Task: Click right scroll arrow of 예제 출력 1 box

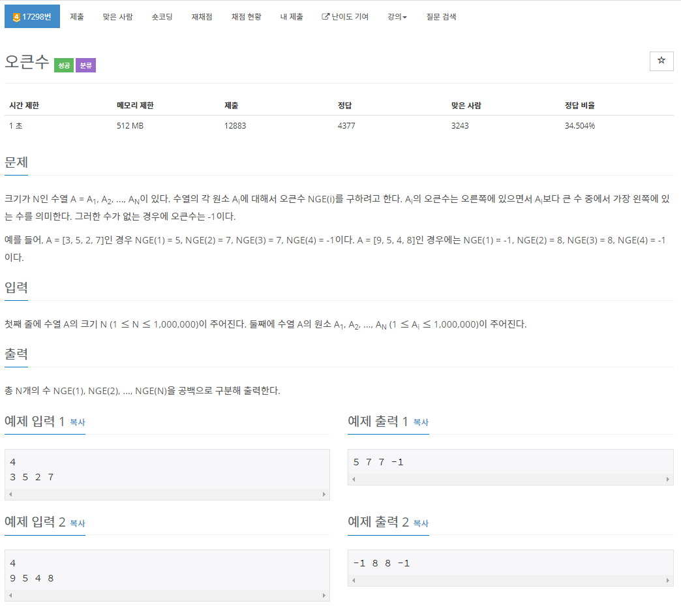Action: click(667, 479)
